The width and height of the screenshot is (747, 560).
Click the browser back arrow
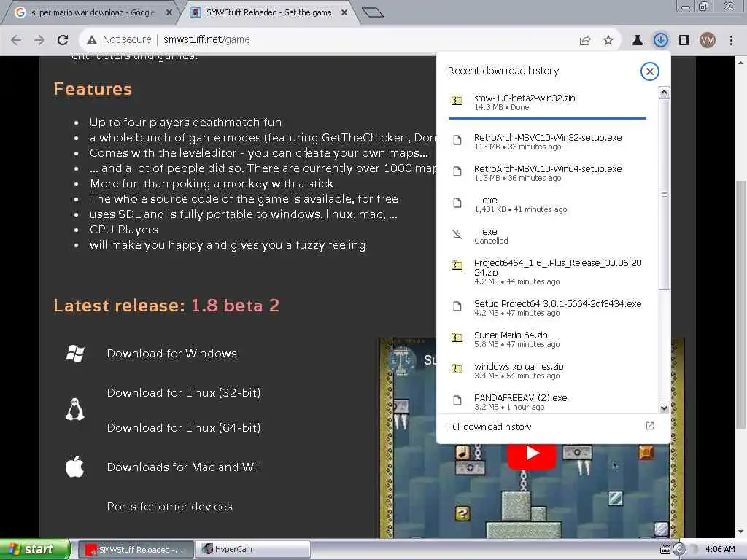point(16,40)
